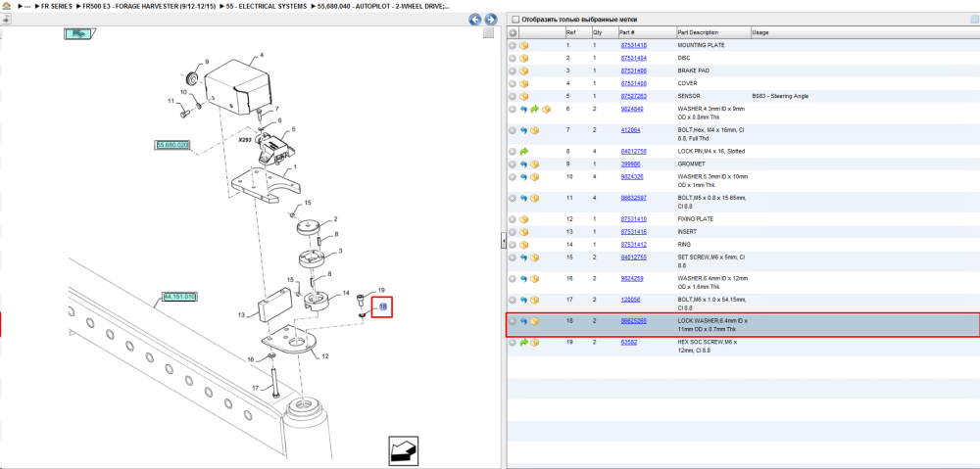
Task: Click package icon in row 6 washer
Action: pos(546,110)
